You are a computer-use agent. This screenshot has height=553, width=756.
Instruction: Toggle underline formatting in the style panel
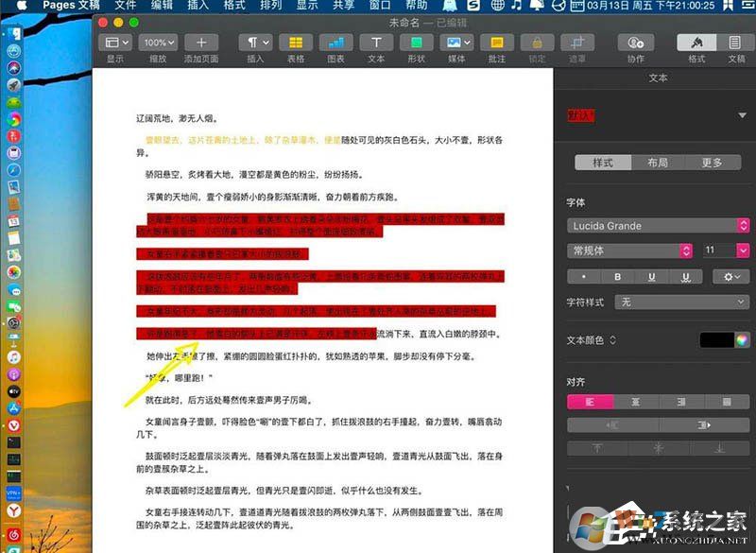[649, 275]
